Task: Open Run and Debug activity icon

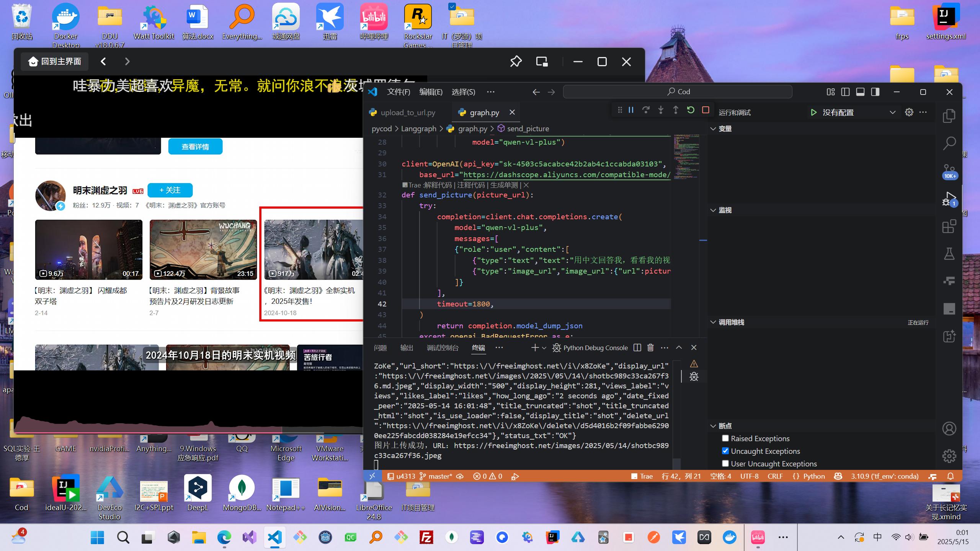Action: click(949, 199)
